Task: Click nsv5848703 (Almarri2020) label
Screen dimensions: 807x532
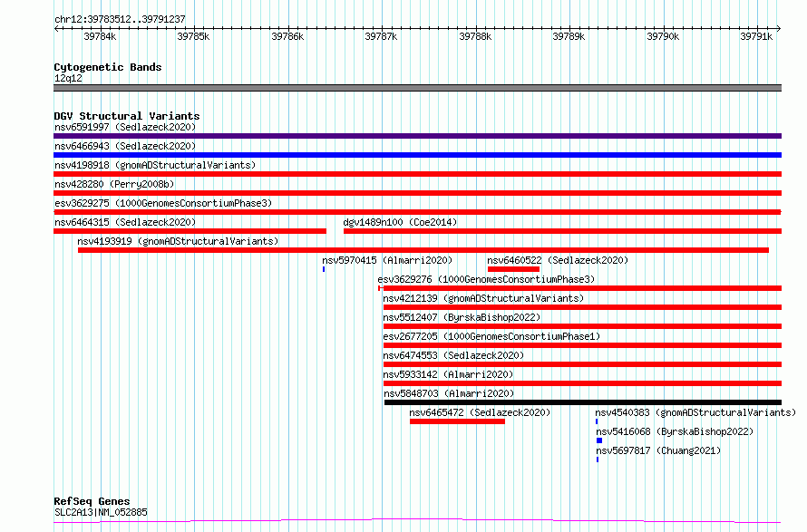Action: [x=449, y=393]
